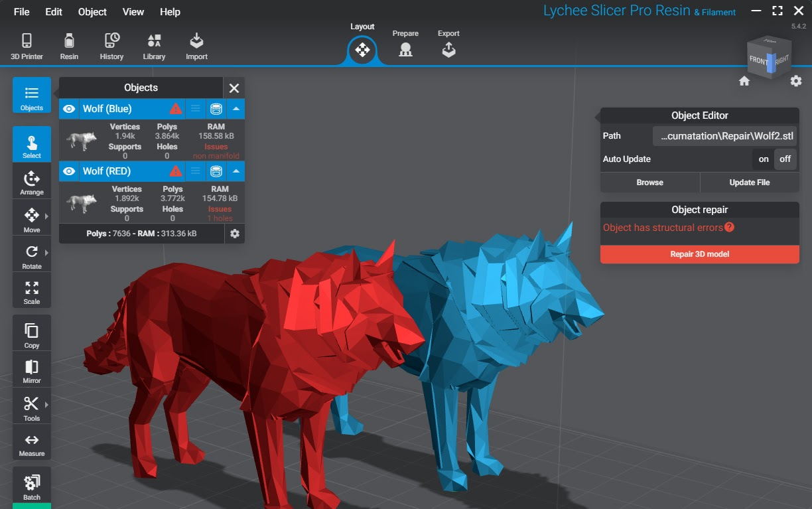Screen dimensions: 812x509
Task: Hide the Wolf (Blue) object
Action: point(69,109)
